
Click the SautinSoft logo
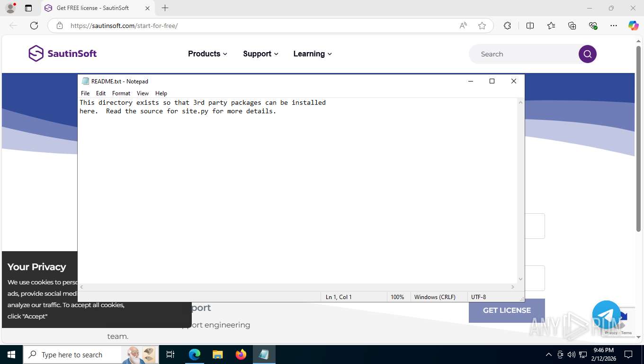click(63, 54)
